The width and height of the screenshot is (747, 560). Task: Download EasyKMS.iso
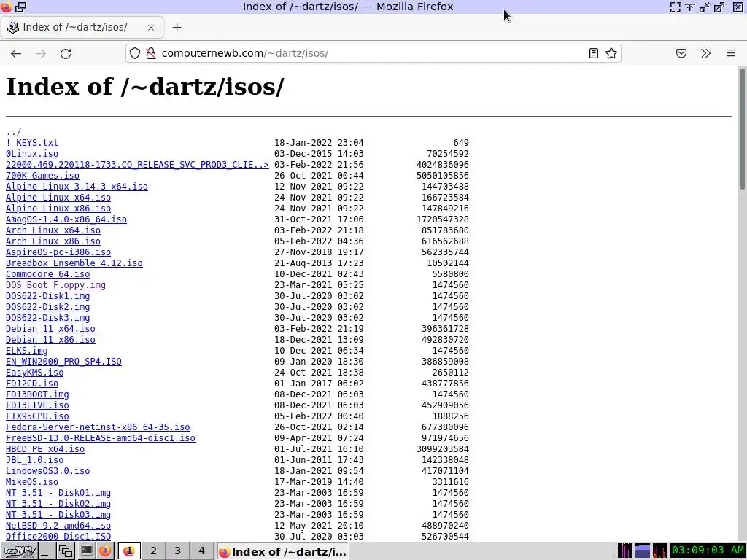[x=34, y=373]
